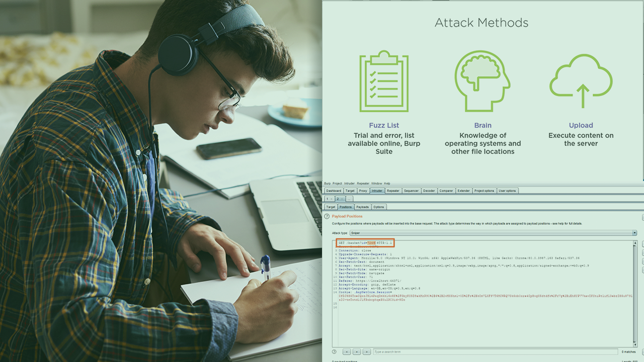Select Intruder attack tab 2
The width and height of the screenshot is (644, 362).
339,199
